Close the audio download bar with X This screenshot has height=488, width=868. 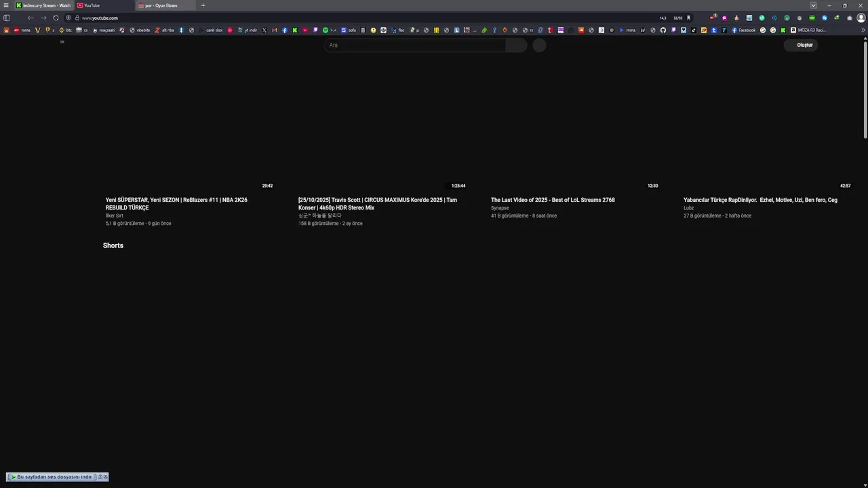(x=105, y=477)
